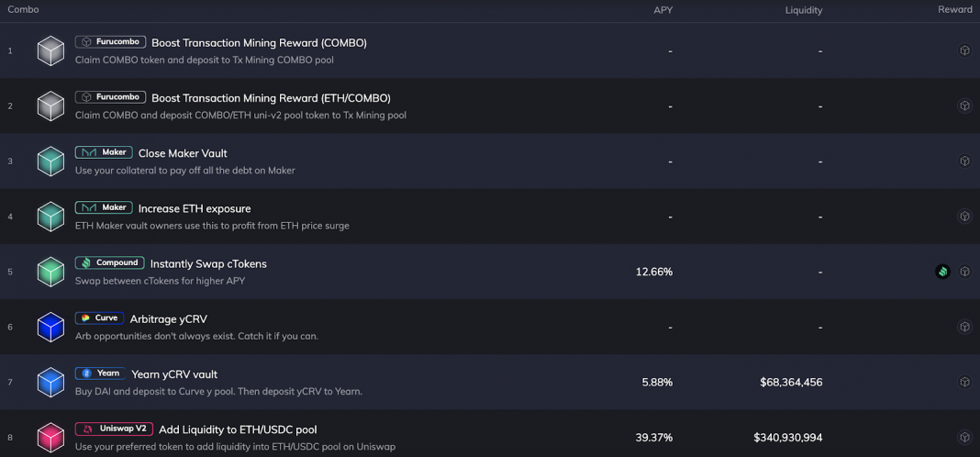The image size is (980, 457).
Task: Open the Boost Transaction Mining Reward (ETH/COMBO) combo
Action: (x=271, y=98)
